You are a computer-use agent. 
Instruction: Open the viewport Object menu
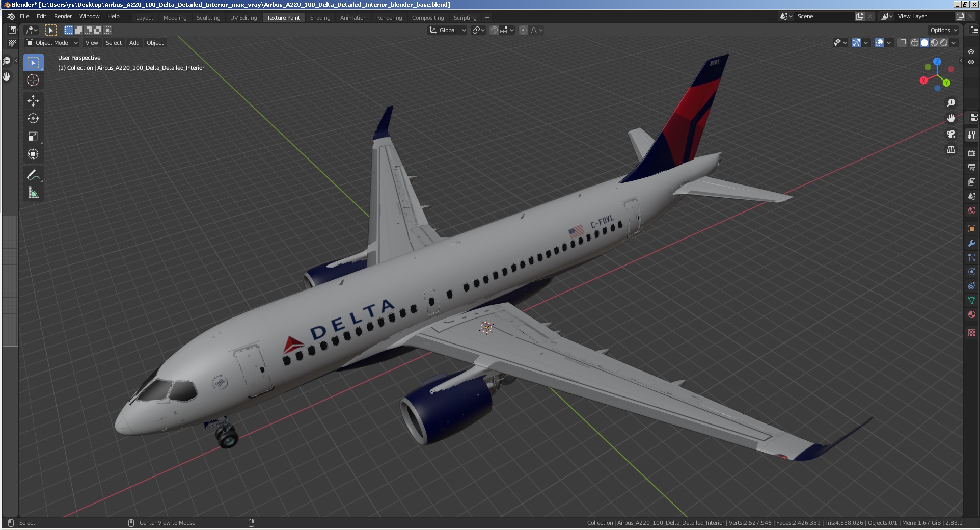(x=155, y=43)
